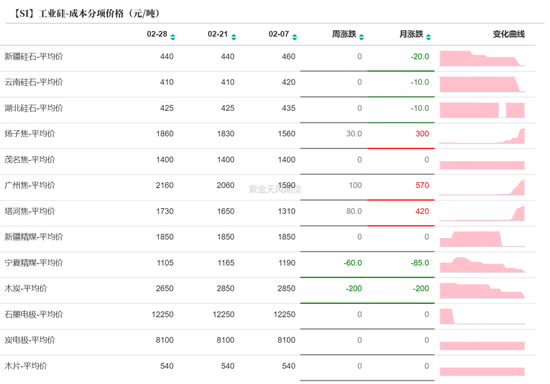Open the 云南硅石-平均价 trend sparkline
This screenshot has width=550, height=384.
coord(482,84)
